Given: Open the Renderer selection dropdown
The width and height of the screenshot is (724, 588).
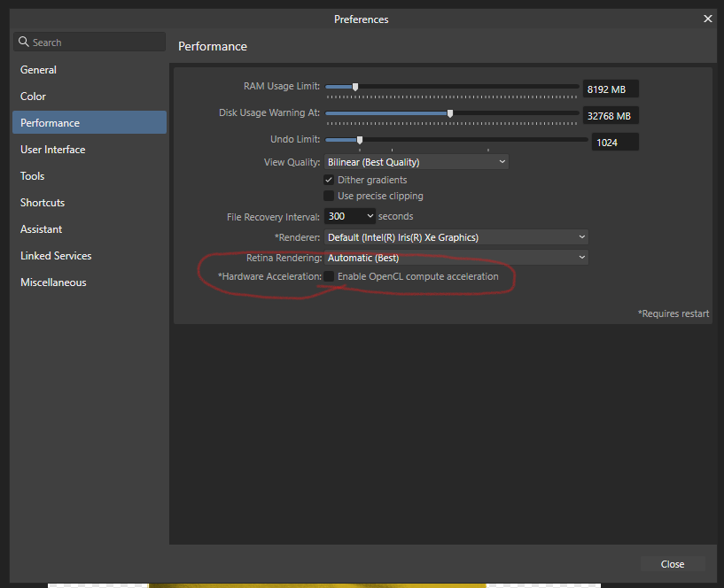Looking at the screenshot, I should 454,236.
